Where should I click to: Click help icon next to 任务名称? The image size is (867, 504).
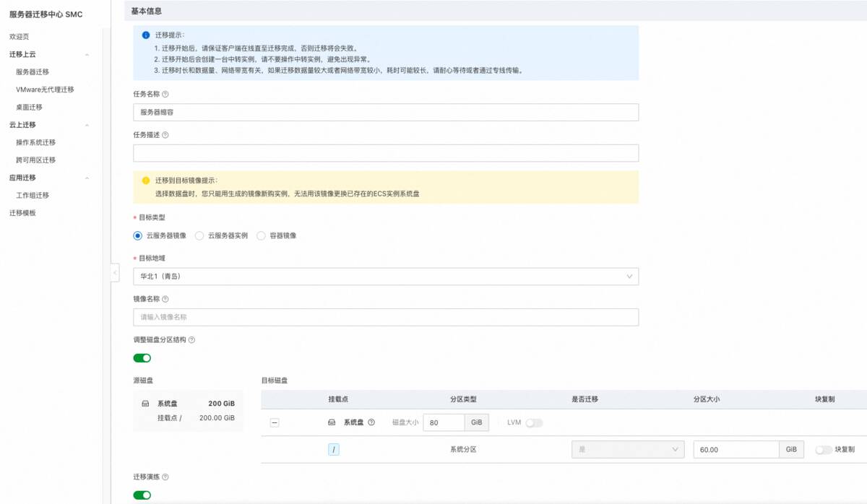[x=165, y=94]
